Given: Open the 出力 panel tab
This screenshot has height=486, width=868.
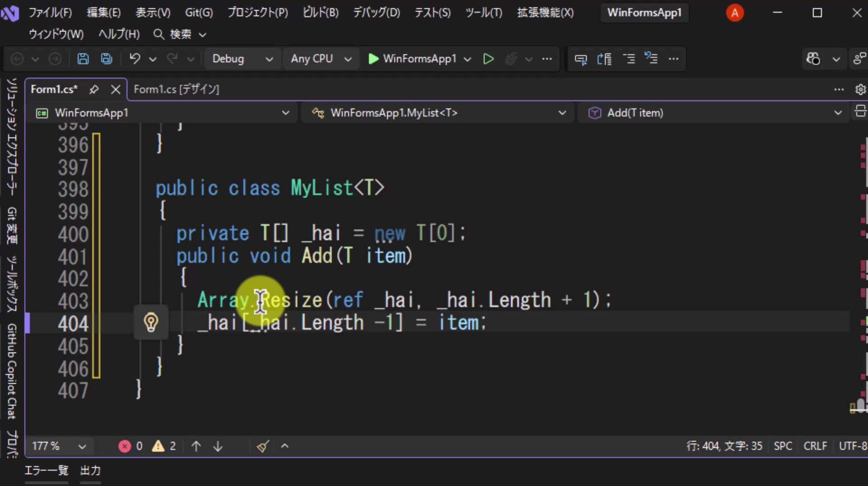Looking at the screenshot, I should point(90,471).
